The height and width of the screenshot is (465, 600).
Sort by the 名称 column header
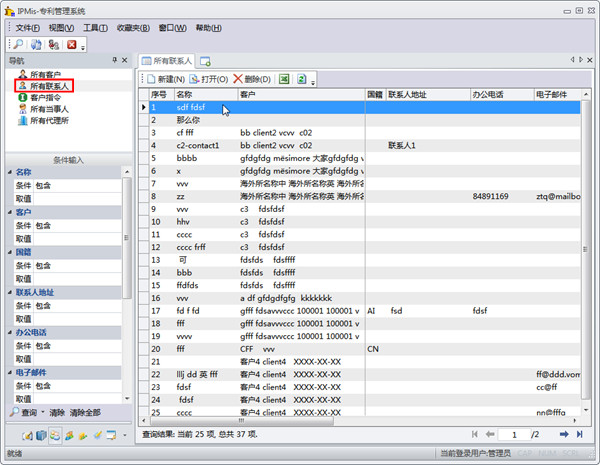pyautogui.click(x=206, y=95)
